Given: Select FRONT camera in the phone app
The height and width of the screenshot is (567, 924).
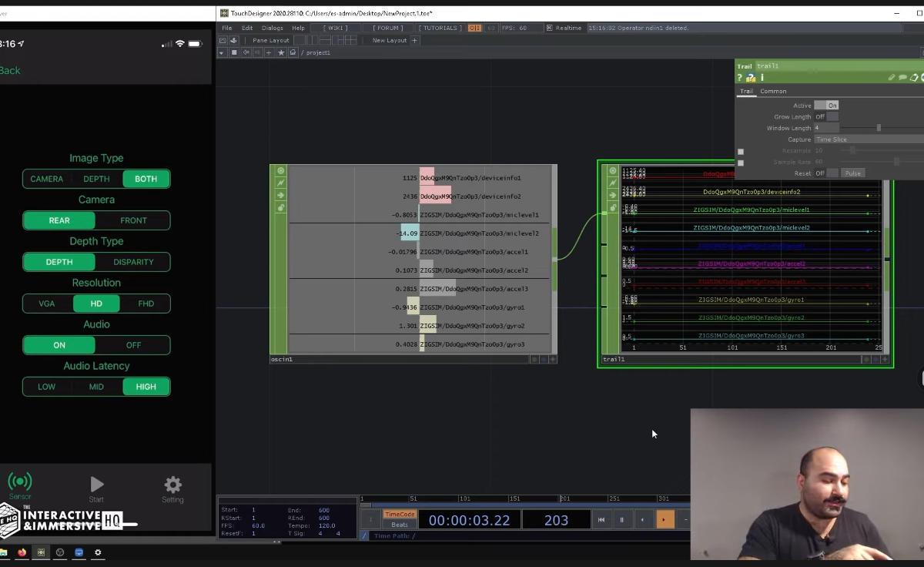Looking at the screenshot, I should [x=133, y=220].
